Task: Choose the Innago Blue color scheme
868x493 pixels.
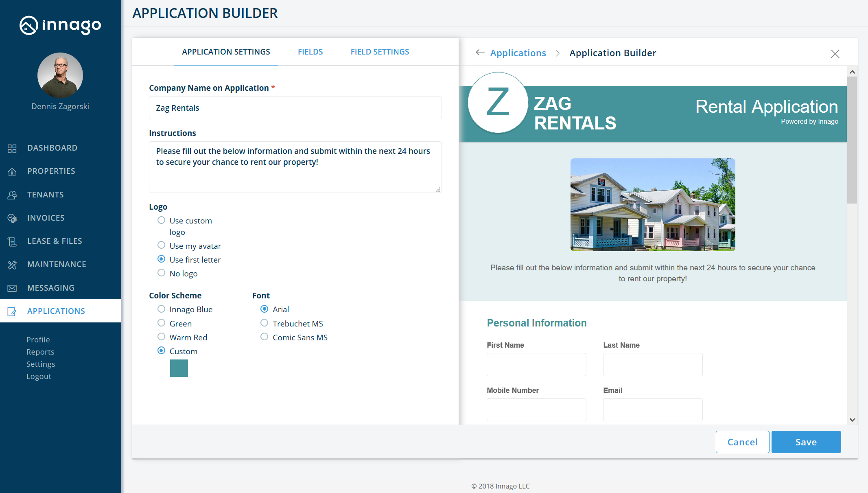Action: (162, 309)
